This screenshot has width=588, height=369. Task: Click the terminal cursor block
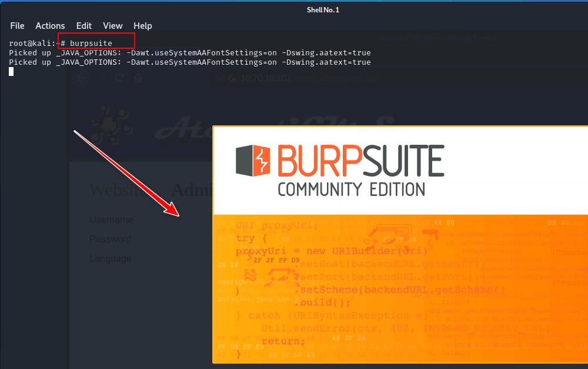point(11,72)
